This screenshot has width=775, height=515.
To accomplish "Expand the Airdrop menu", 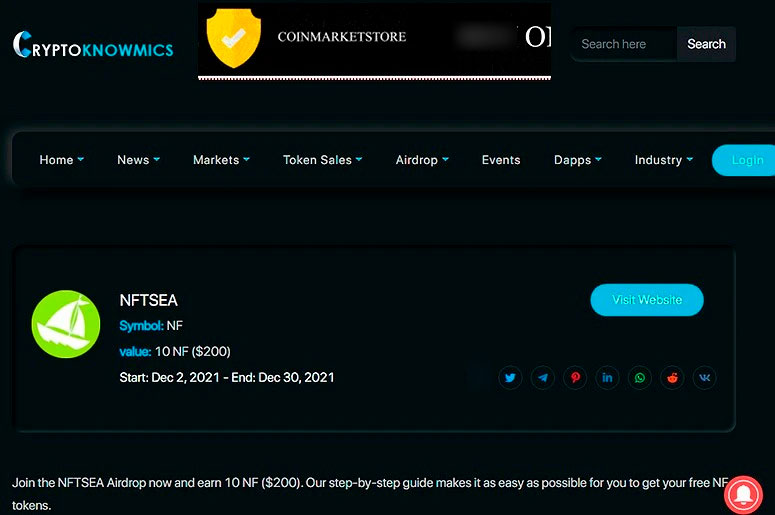I will pyautogui.click(x=422, y=160).
